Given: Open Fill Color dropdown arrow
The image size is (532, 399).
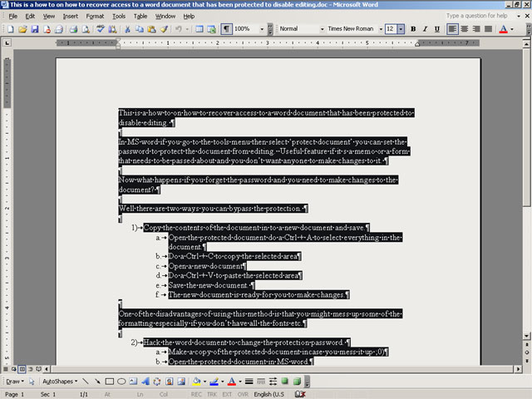Looking at the screenshot, I should click(204, 382).
